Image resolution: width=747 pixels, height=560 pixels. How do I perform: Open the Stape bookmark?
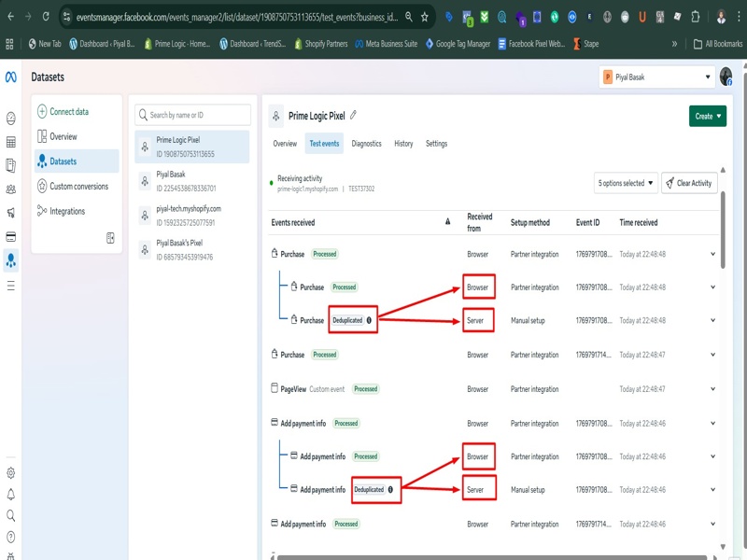coord(586,44)
